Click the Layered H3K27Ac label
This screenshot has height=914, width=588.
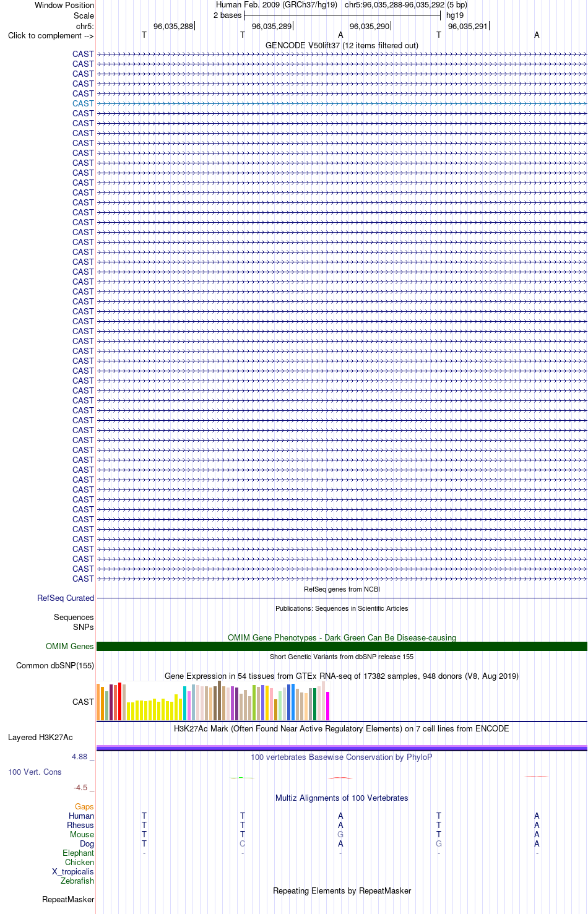coord(40,737)
